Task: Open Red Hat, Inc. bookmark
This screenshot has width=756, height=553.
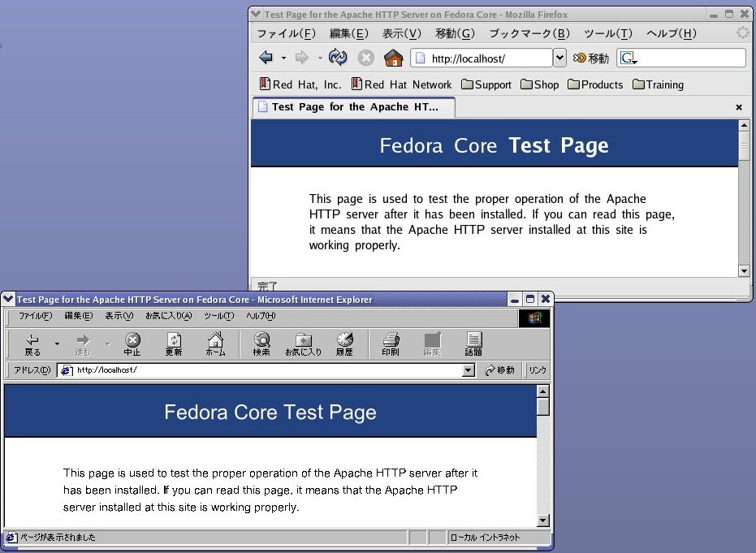Action: [x=300, y=84]
